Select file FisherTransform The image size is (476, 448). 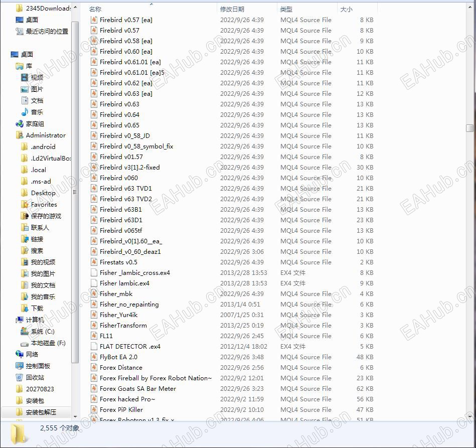pos(123,325)
